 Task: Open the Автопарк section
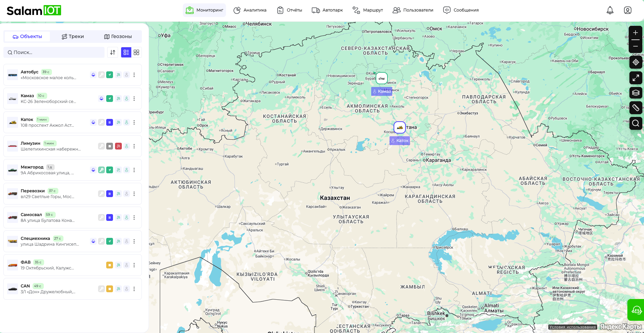coord(327,10)
